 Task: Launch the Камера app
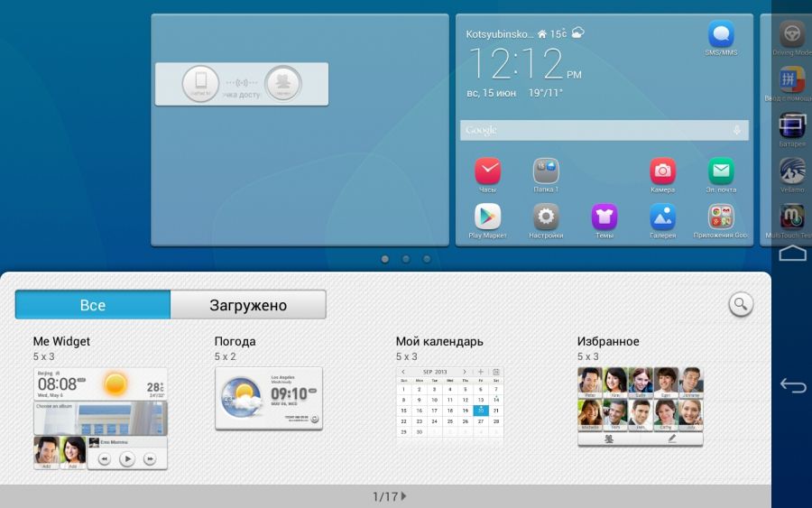coord(662,171)
